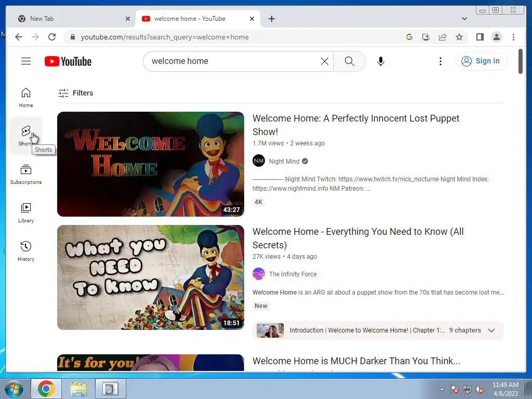Open the Windows Start button
532x399 pixels.
14,389
